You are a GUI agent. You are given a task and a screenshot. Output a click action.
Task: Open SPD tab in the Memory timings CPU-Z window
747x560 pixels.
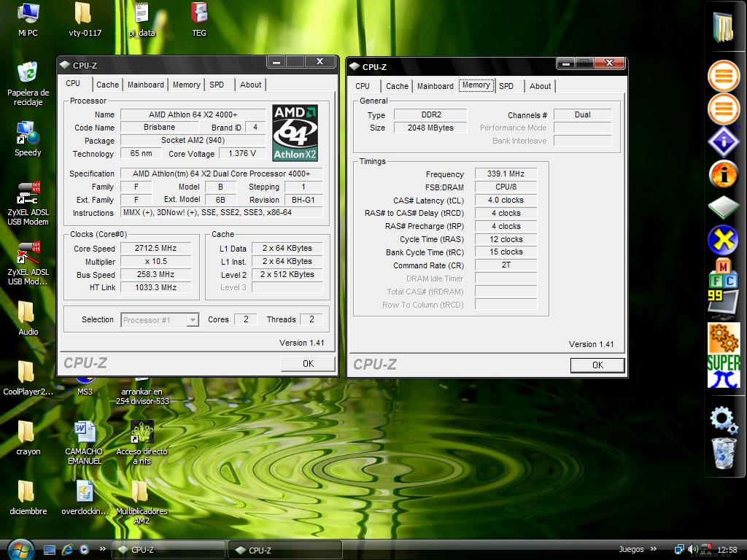tap(506, 86)
